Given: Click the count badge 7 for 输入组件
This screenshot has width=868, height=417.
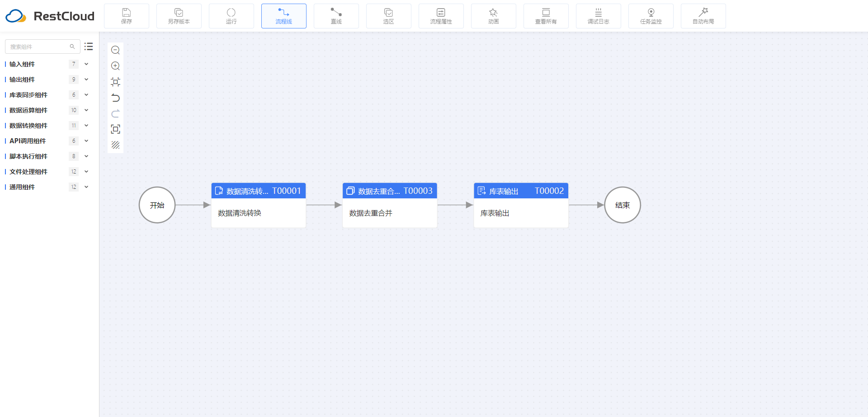Looking at the screenshot, I should 74,64.
